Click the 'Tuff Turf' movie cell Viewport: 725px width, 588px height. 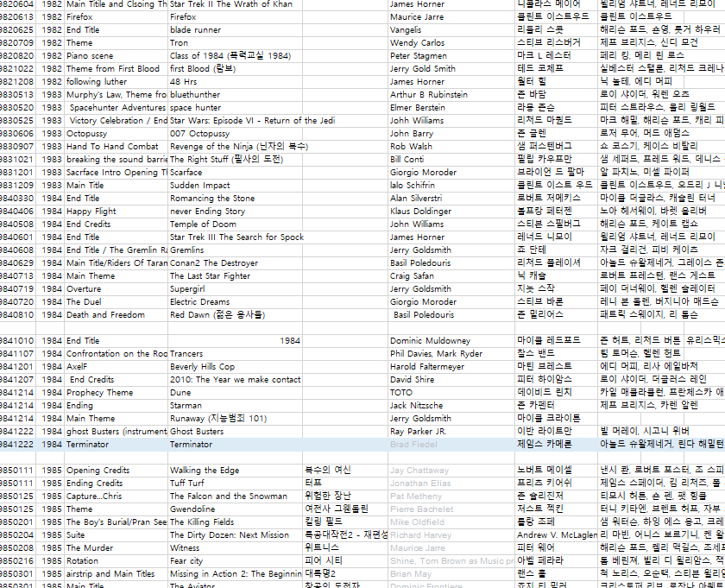[235, 484]
